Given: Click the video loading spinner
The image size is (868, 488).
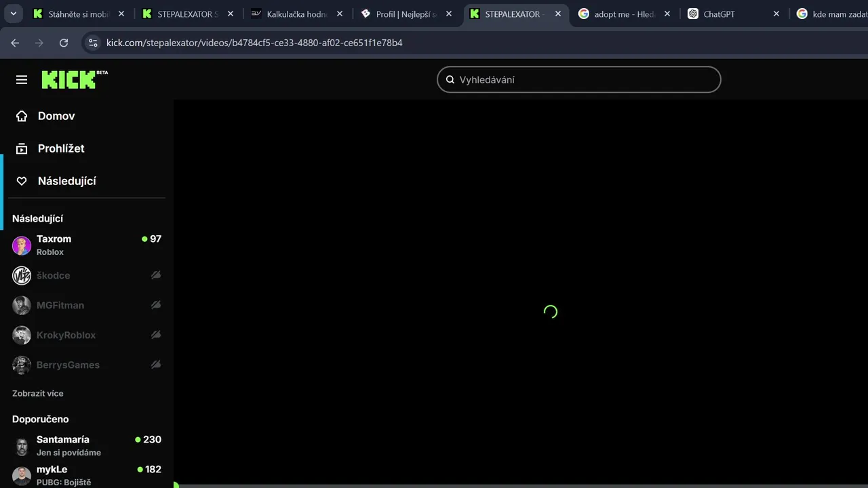Looking at the screenshot, I should pyautogui.click(x=551, y=312).
